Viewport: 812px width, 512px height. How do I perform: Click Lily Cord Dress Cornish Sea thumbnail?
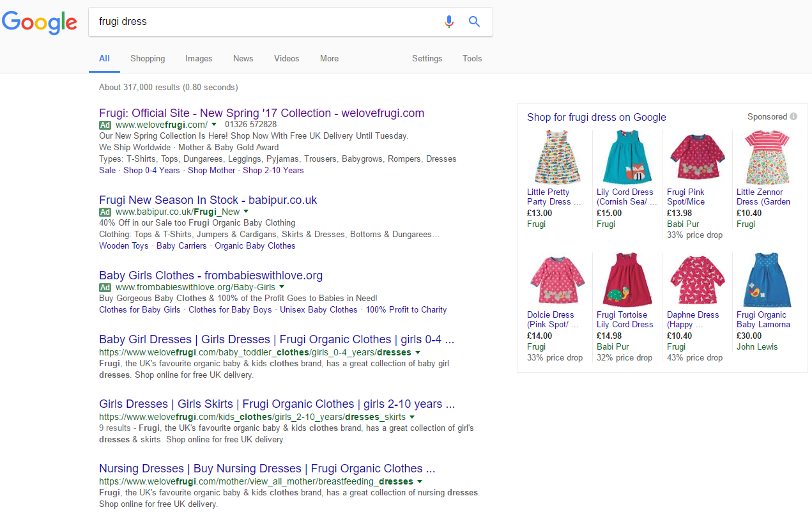pyautogui.click(x=626, y=157)
